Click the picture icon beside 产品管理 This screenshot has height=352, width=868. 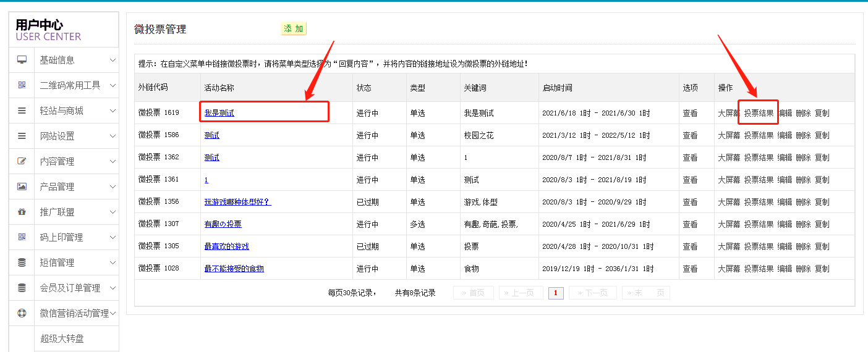click(x=22, y=186)
